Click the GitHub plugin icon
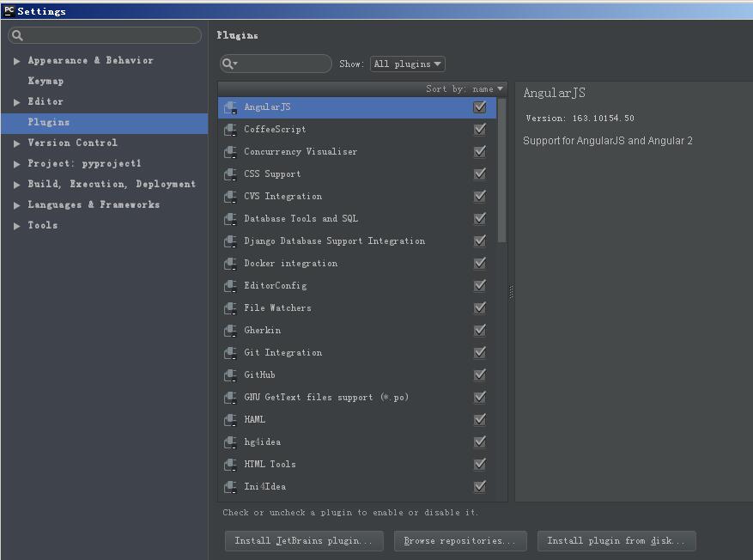This screenshot has width=753, height=560. coord(230,375)
